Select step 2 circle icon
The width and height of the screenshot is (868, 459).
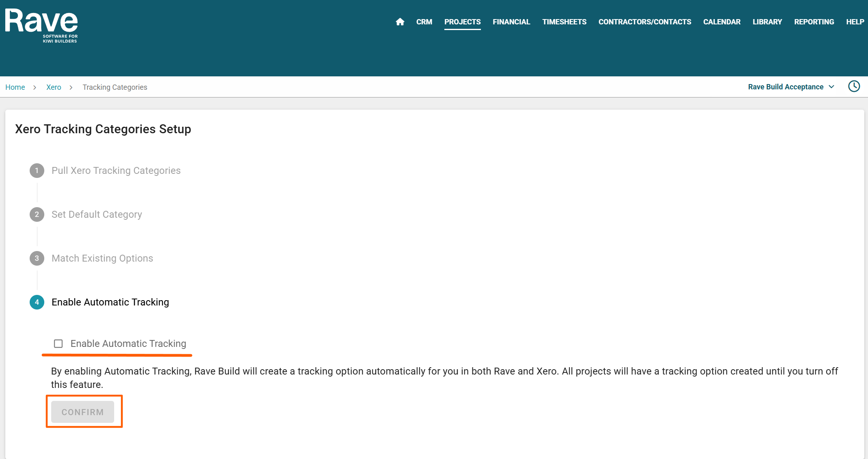point(37,214)
